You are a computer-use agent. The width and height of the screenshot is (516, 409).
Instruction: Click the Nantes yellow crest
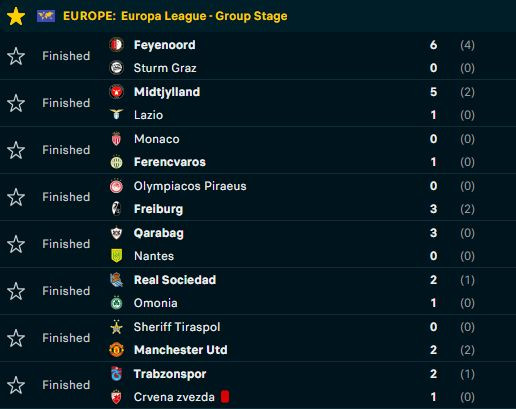click(x=117, y=256)
